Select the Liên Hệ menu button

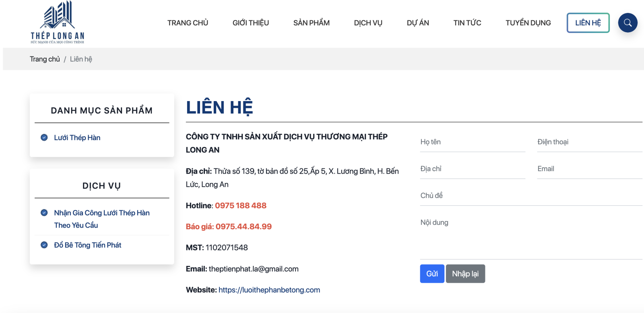pyautogui.click(x=588, y=23)
